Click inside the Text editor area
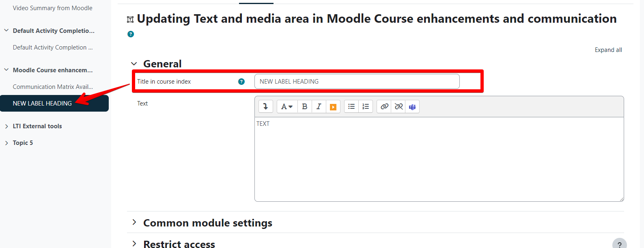This screenshot has width=644, height=248. (439, 159)
